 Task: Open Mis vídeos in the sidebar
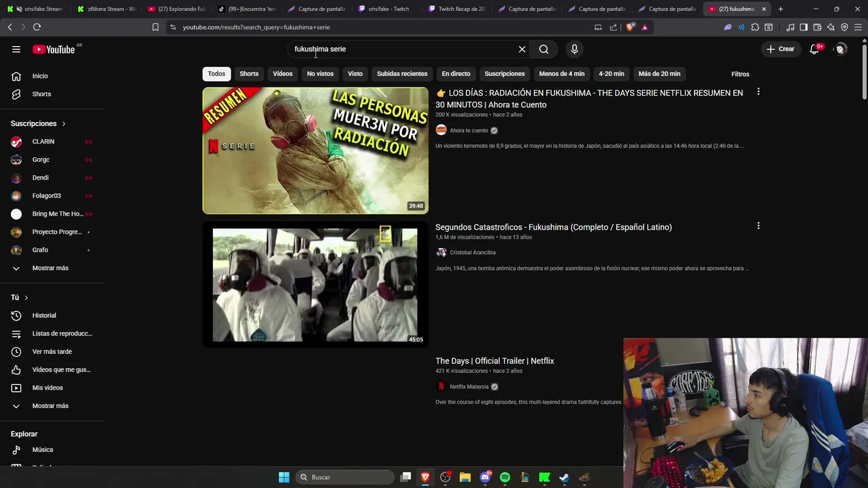pyautogui.click(x=52, y=388)
